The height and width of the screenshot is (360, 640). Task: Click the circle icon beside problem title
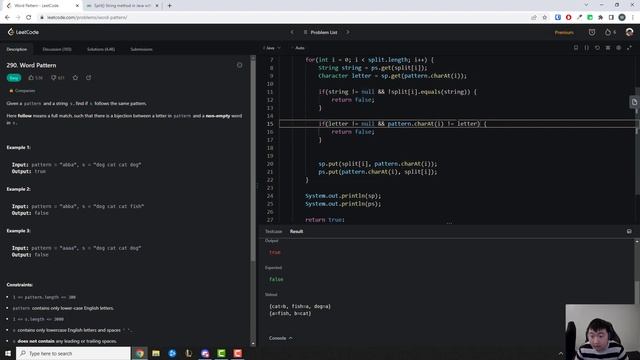[240, 65]
